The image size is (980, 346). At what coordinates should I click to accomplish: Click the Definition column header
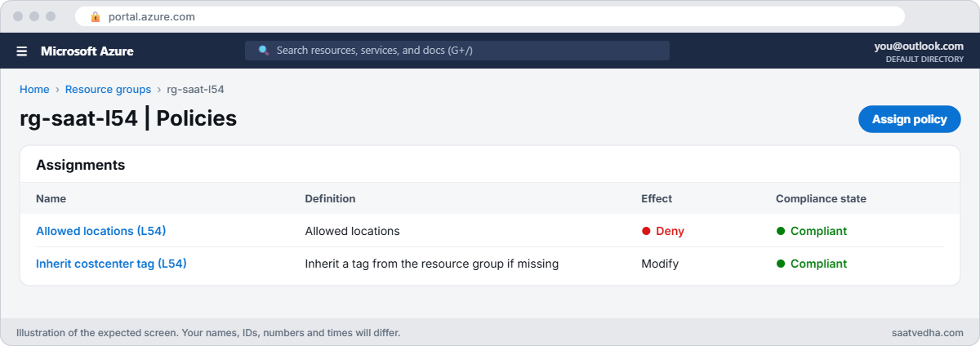330,198
